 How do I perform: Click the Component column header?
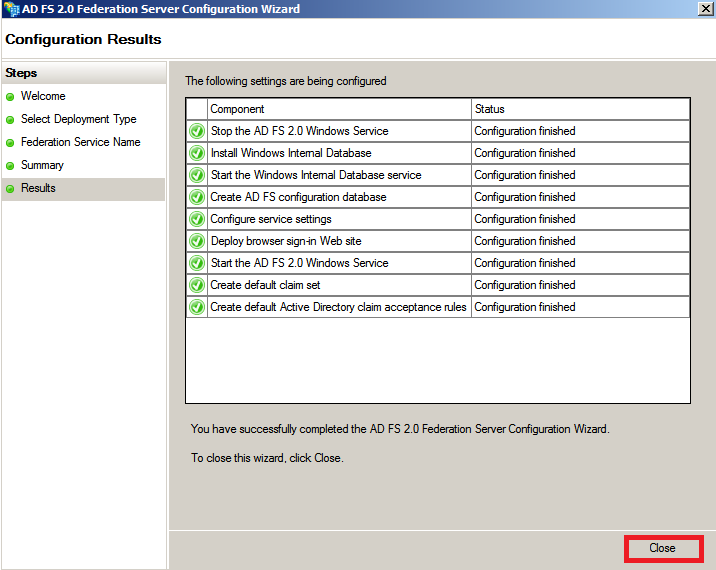[x=339, y=109]
